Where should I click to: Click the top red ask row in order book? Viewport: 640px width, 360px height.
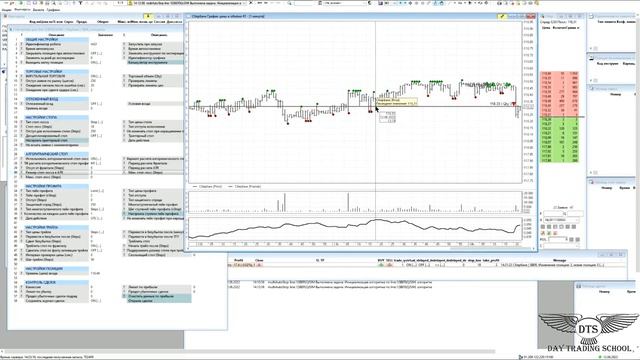[x=560, y=74]
